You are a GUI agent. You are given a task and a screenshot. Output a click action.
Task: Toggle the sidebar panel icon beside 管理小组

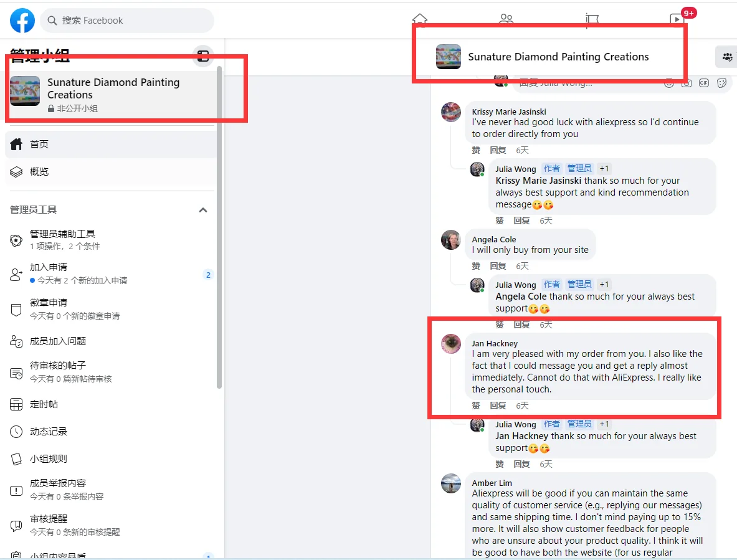pos(203,57)
